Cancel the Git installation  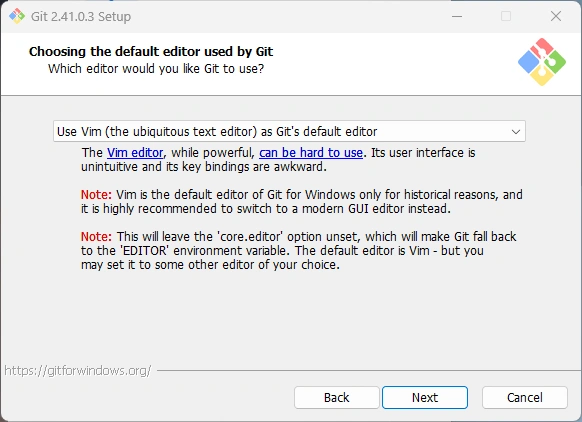524,398
